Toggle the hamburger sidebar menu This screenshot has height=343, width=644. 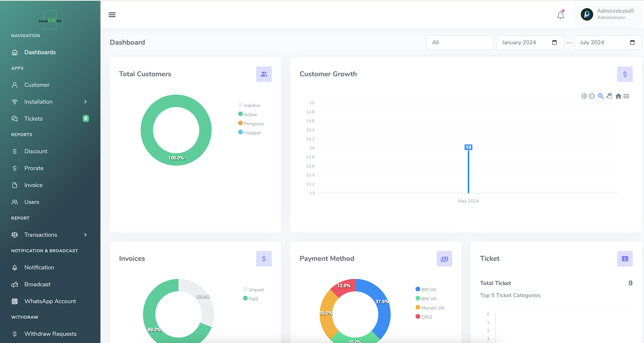(112, 15)
